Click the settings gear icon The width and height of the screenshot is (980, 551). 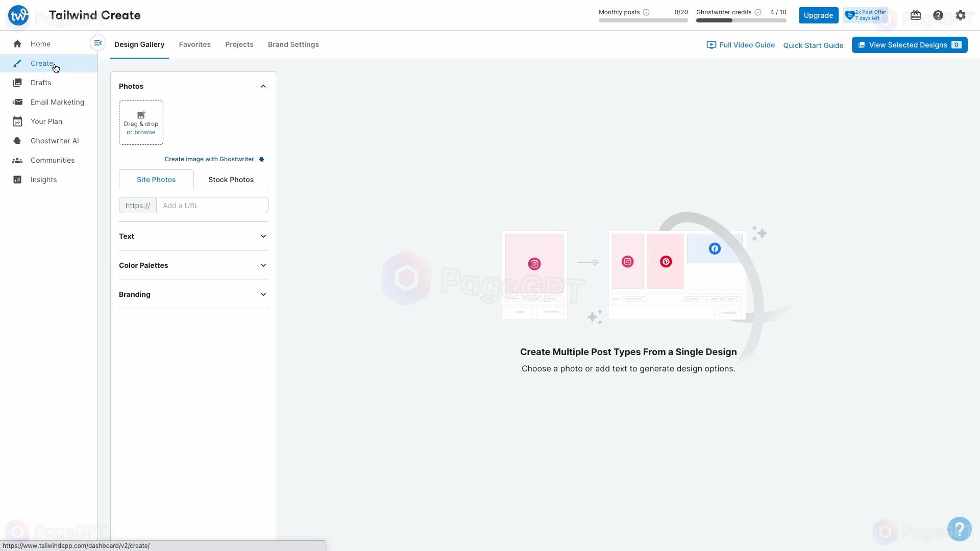[x=961, y=15]
